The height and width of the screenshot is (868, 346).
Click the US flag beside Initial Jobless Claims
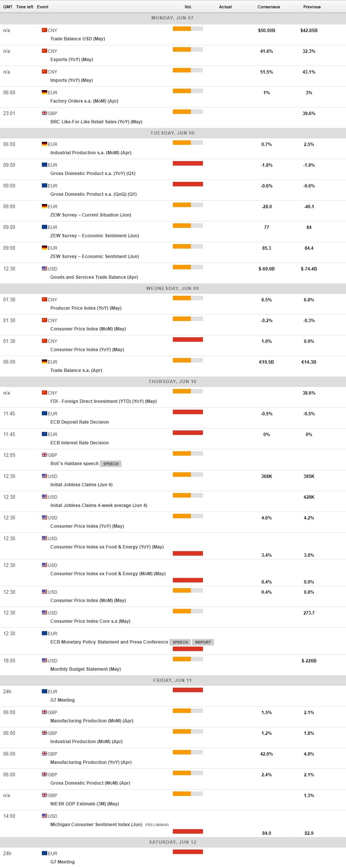tap(45, 476)
